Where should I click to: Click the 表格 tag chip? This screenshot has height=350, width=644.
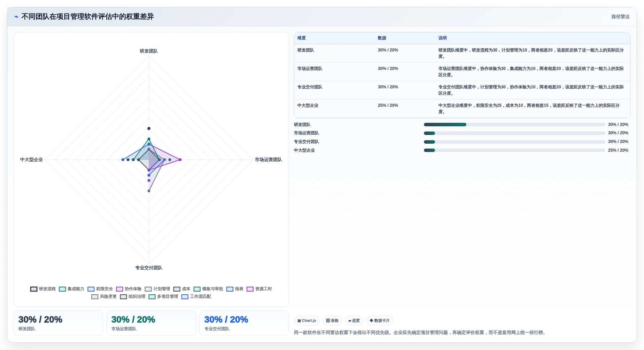click(x=332, y=321)
